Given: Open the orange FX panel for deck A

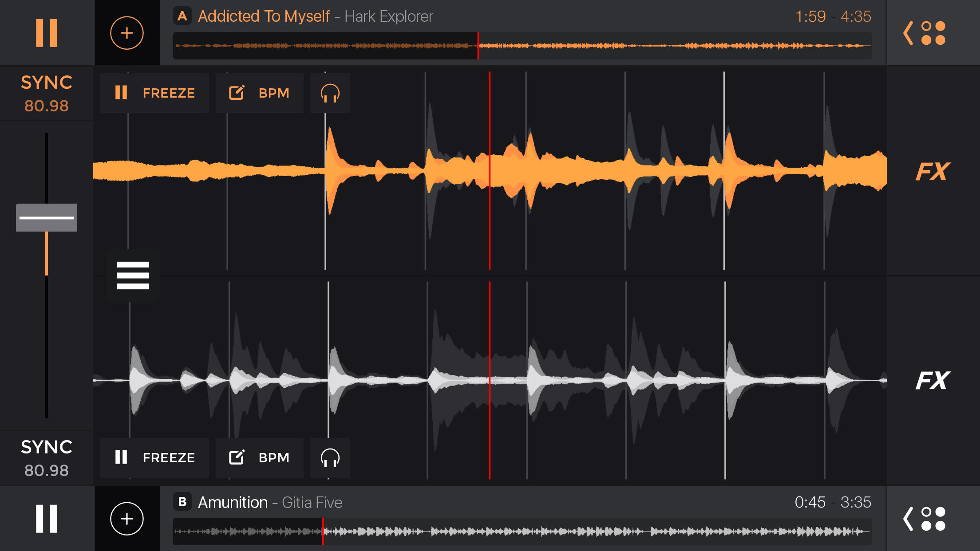Looking at the screenshot, I should coord(933,172).
